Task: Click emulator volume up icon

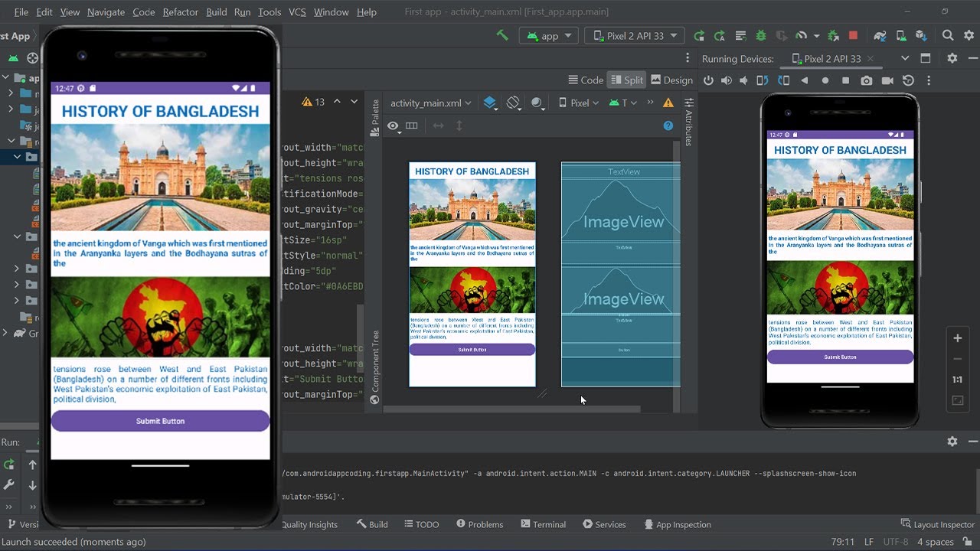Action: coord(726,80)
